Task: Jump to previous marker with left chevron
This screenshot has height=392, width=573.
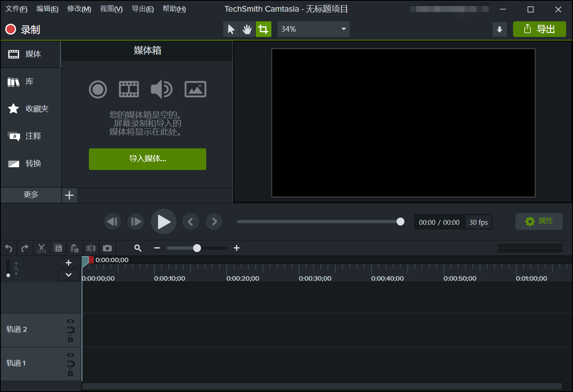Action: tap(191, 222)
